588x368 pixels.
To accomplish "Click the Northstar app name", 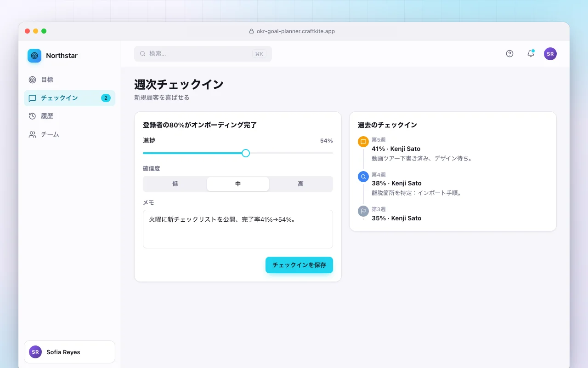I will click(x=62, y=56).
